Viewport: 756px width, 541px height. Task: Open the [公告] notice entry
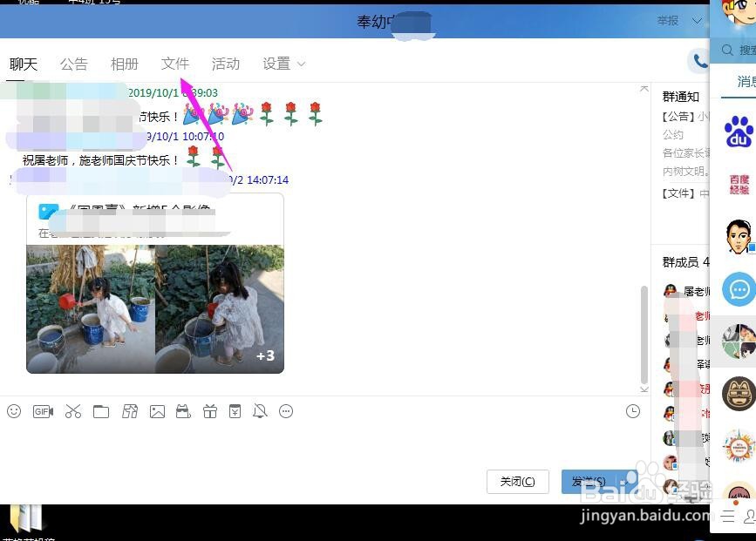pos(685,116)
